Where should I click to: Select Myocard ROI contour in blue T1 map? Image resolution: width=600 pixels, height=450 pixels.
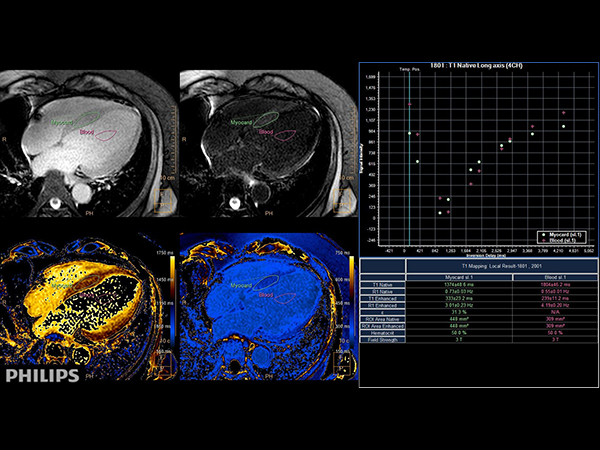[266, 282]
